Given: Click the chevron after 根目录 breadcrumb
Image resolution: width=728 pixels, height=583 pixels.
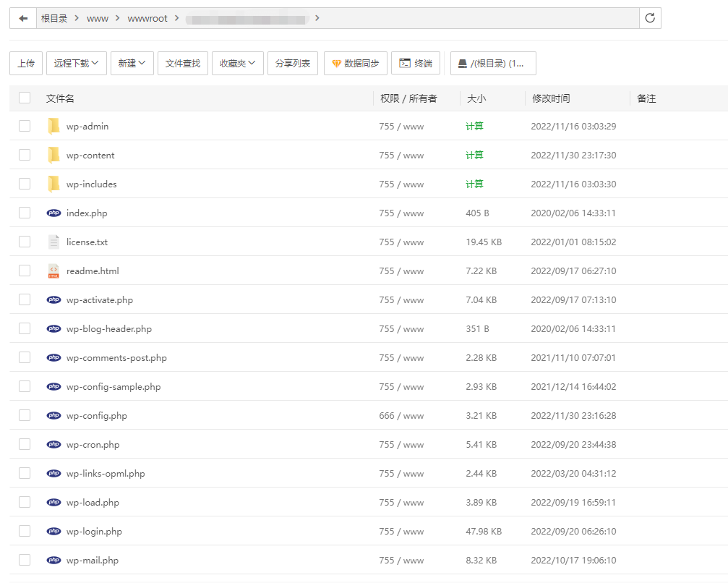Looking at the screenshot, I should click(77, 18).
